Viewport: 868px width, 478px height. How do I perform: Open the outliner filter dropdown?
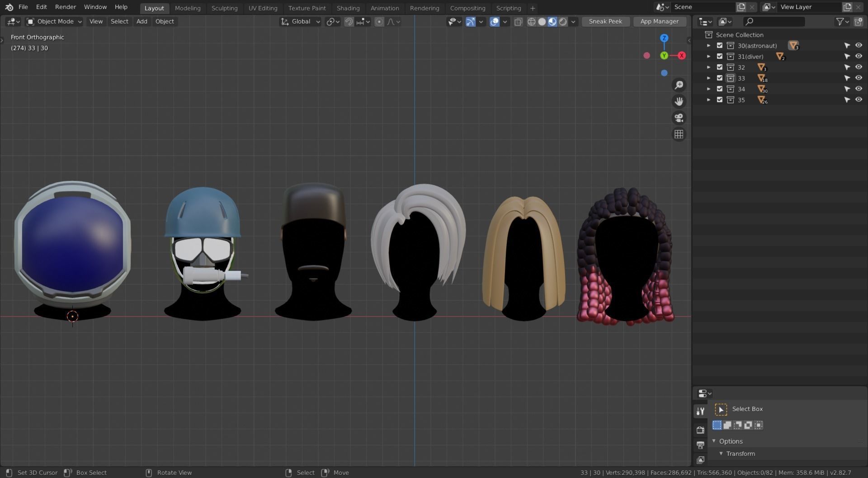(x=842, y=22)
